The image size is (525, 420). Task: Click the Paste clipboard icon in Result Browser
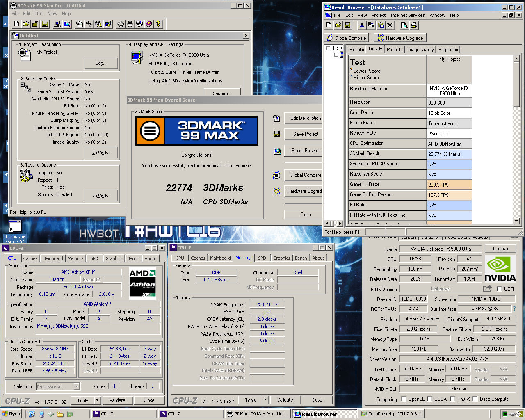[381, 25]
